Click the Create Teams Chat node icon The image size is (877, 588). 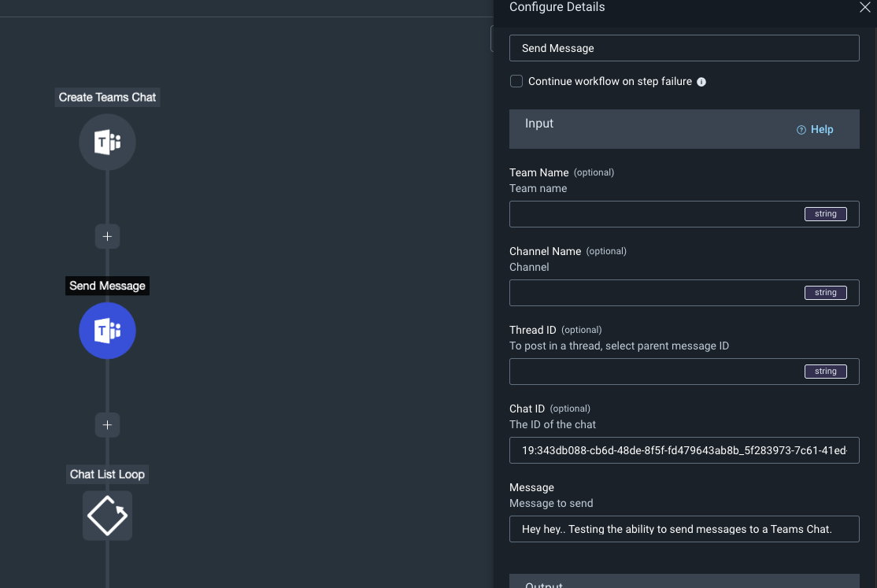pos(107,142)
